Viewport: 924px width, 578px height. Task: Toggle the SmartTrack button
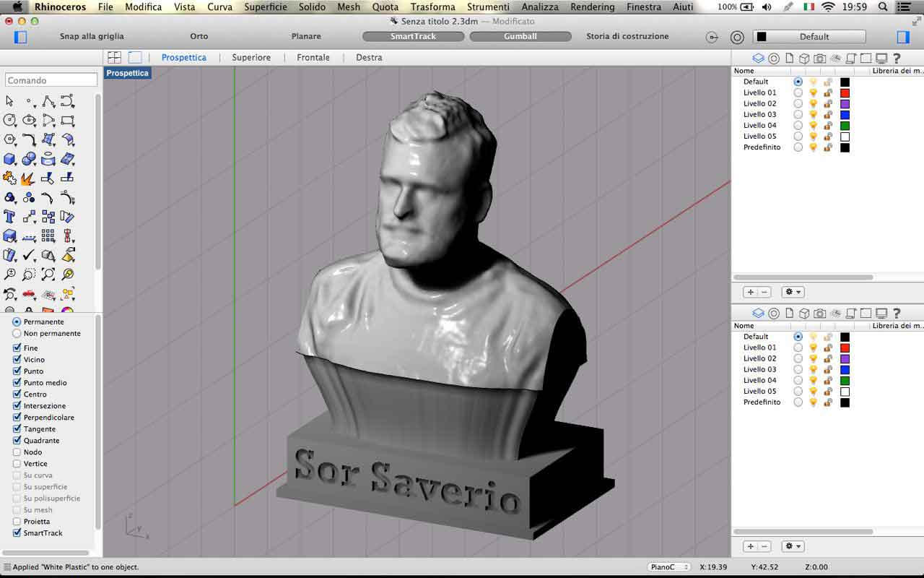[413, 36]
